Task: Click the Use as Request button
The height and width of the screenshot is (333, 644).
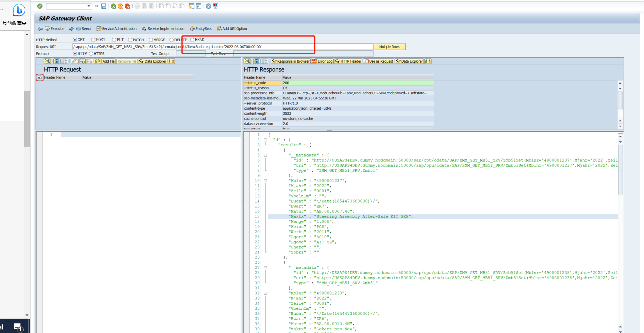Action: (x=379, y=61)
